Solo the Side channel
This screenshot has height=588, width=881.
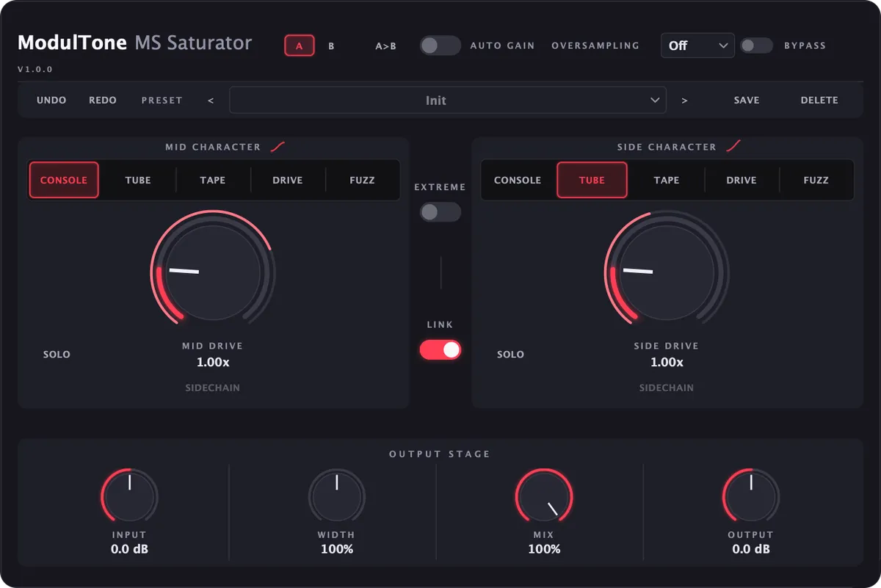pyautogui.click(x=510, y=355)
